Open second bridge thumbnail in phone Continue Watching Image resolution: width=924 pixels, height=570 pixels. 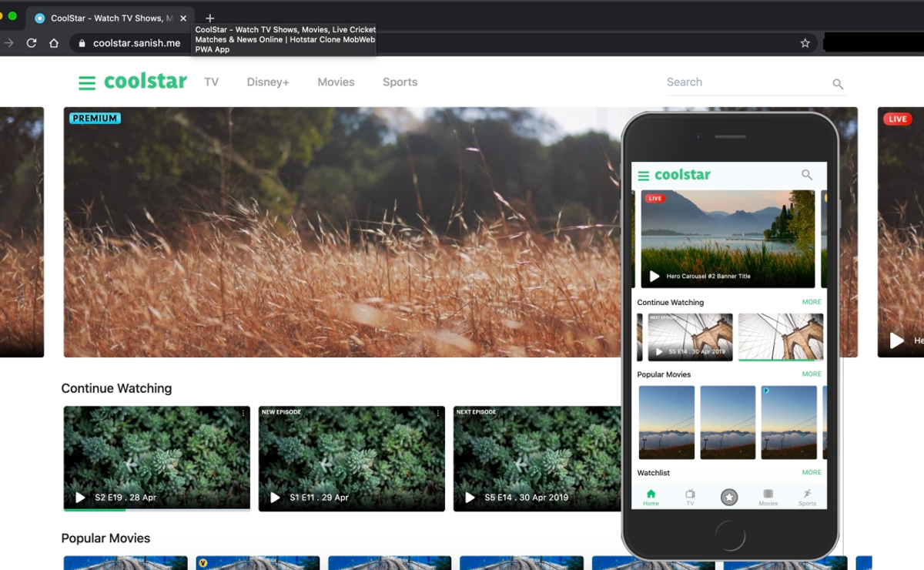coord(781,337)
